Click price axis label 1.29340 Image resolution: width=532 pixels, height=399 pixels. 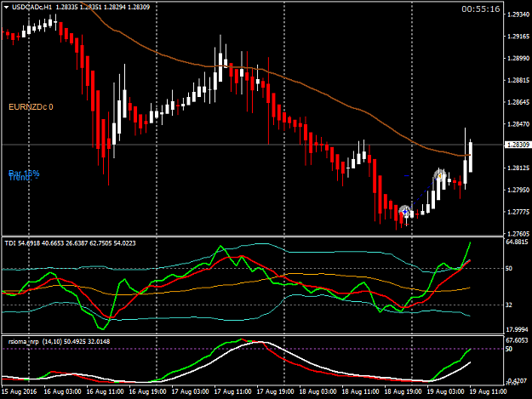(518, 14)
